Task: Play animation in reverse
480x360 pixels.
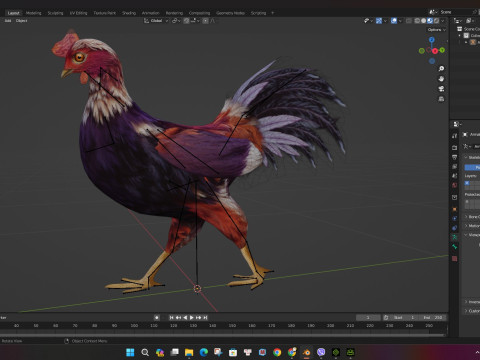Action: (x=185, y=318)
